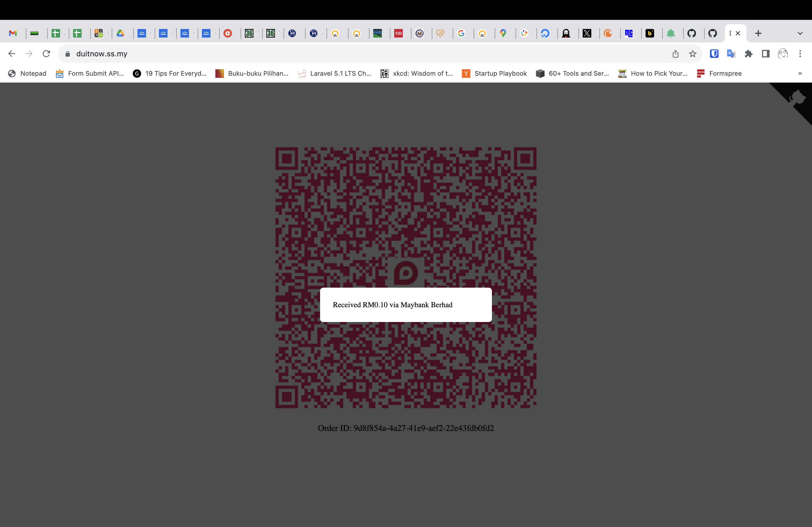Open the 60+ Tools and Ser... bookmark
Screen dimensions: 812x527
(572, 73)
